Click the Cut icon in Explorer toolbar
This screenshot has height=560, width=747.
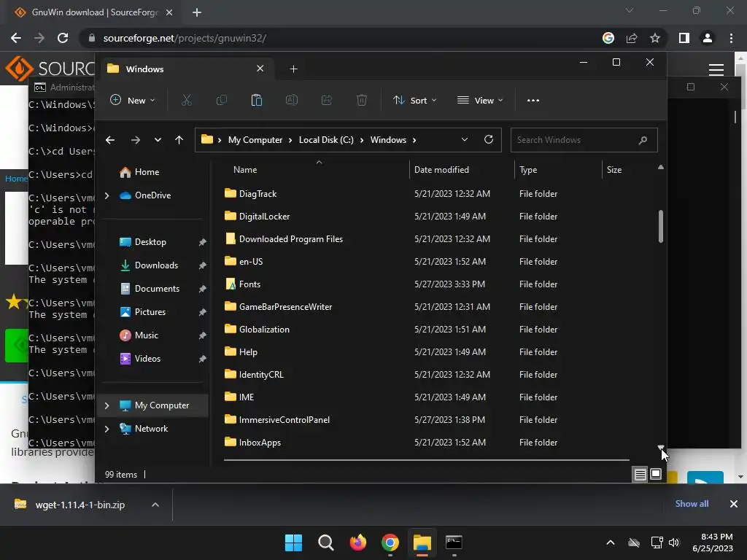186,100
